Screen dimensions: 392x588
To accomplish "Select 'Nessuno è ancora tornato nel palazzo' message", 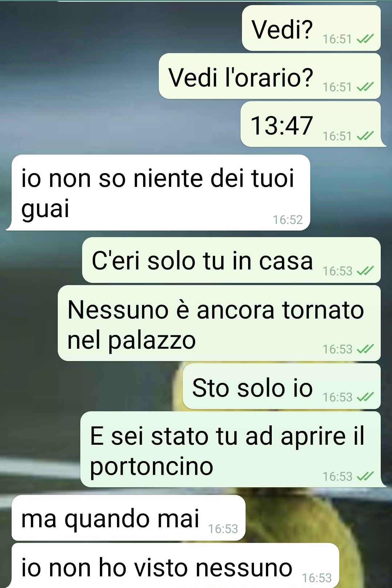I will [219, 323].
